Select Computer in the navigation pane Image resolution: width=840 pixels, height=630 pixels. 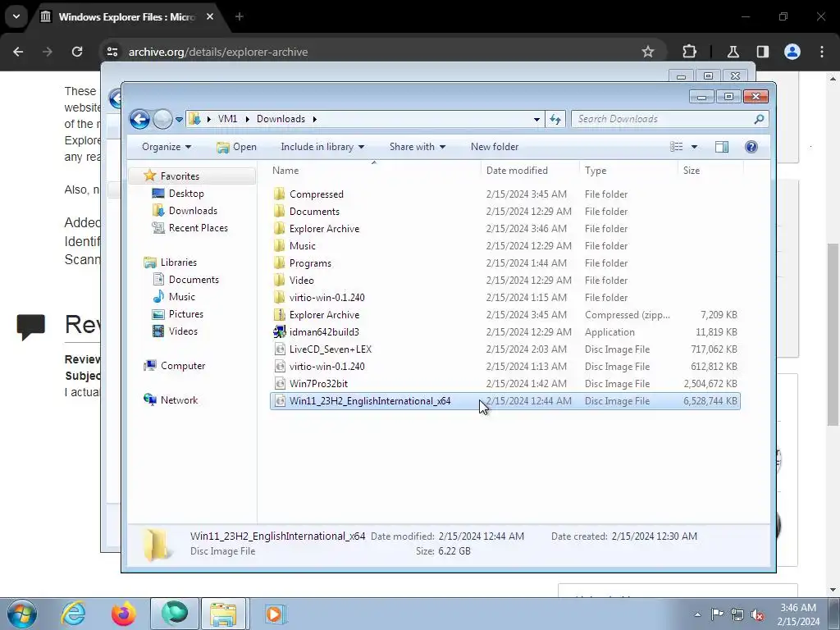tap(183, 366)
